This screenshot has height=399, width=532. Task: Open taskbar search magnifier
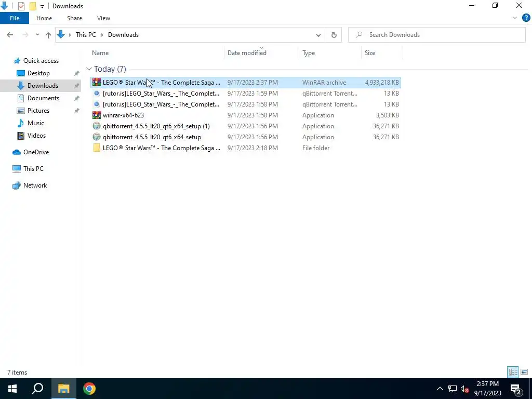click(37, 389)
